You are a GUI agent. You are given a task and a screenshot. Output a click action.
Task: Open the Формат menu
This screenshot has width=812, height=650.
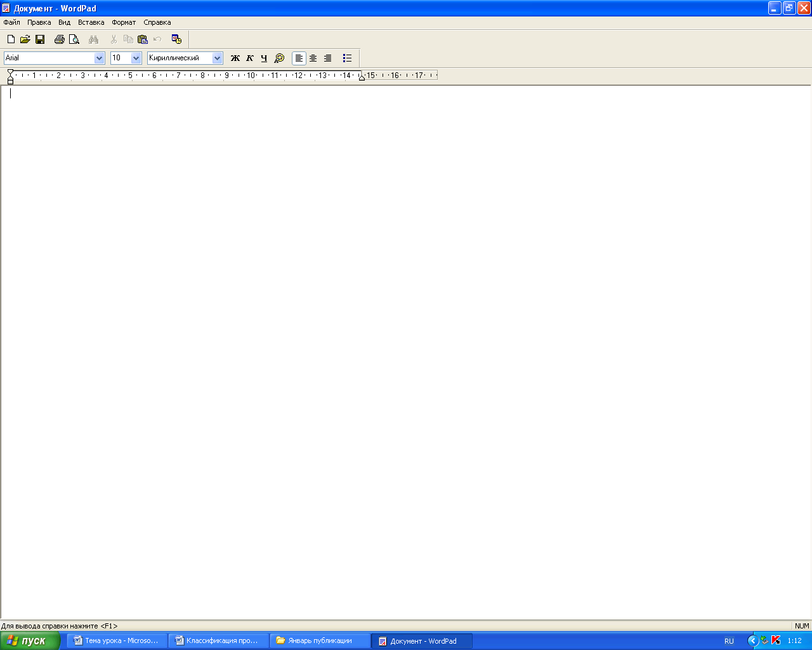pyautogui.click(x=124, y=22)
